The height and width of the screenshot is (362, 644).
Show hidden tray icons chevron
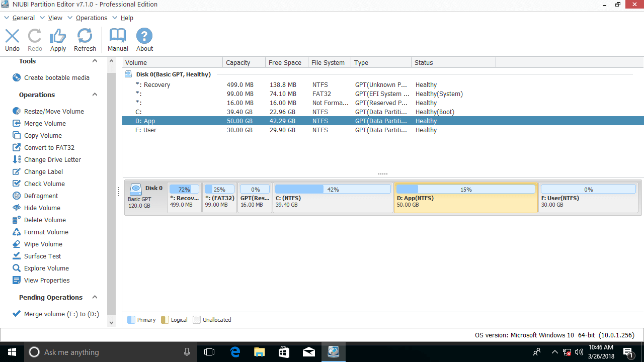(554, 352)
